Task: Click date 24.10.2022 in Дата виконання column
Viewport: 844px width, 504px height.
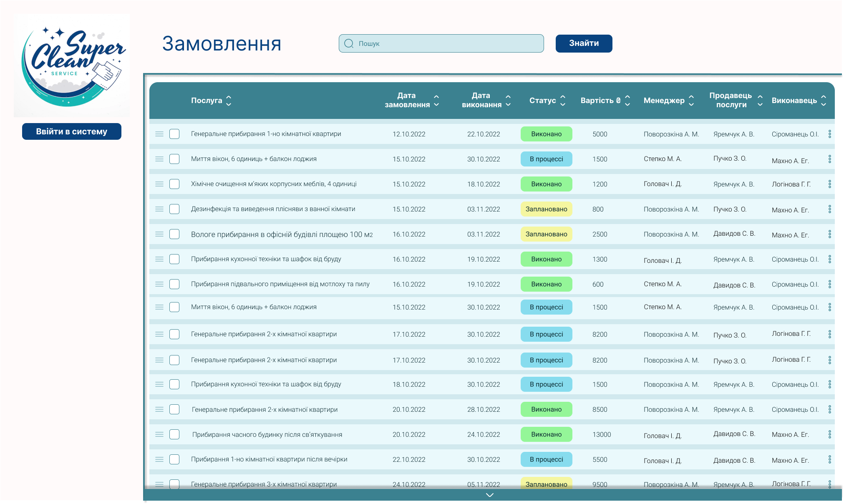Action: pyautogui.click(x=484, y=434)
